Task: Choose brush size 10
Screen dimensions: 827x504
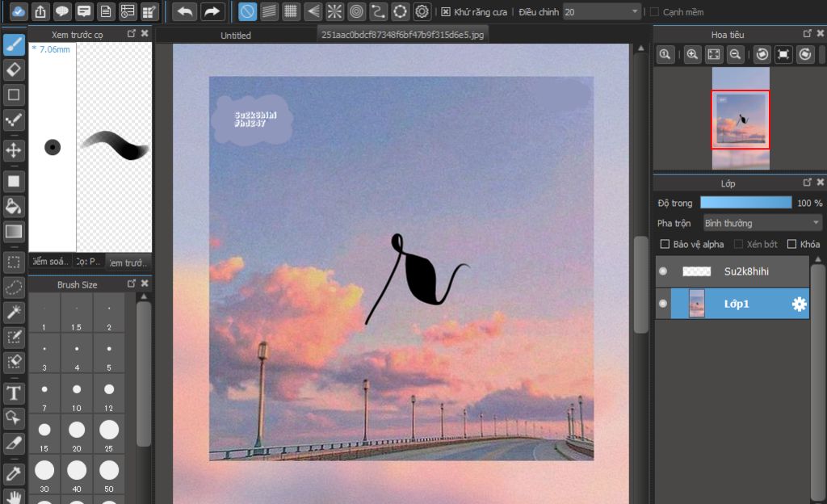Action: tap(77, 394)
